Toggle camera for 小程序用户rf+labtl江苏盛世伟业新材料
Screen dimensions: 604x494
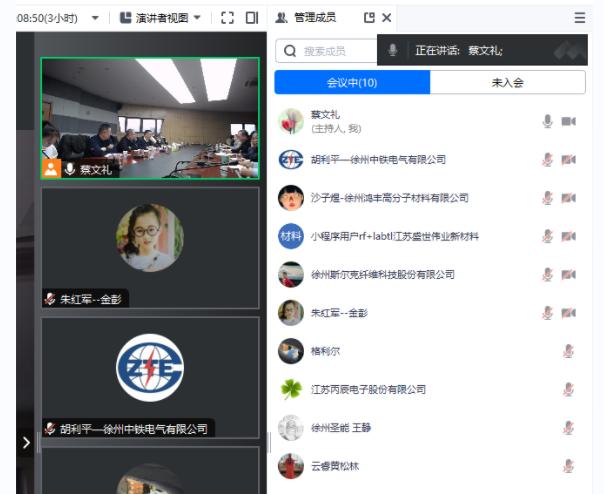click(569, 236)
